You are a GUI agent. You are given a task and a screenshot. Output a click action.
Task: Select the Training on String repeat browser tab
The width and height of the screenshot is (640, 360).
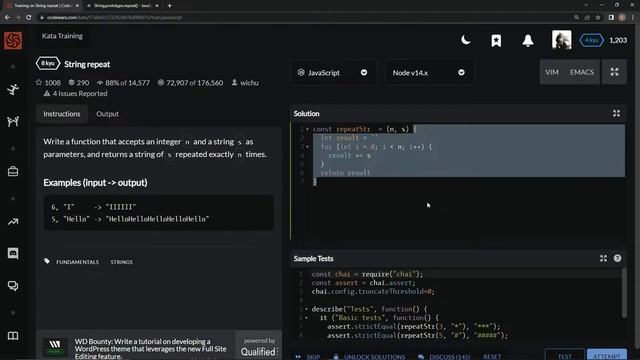click(x=42, y=6)
